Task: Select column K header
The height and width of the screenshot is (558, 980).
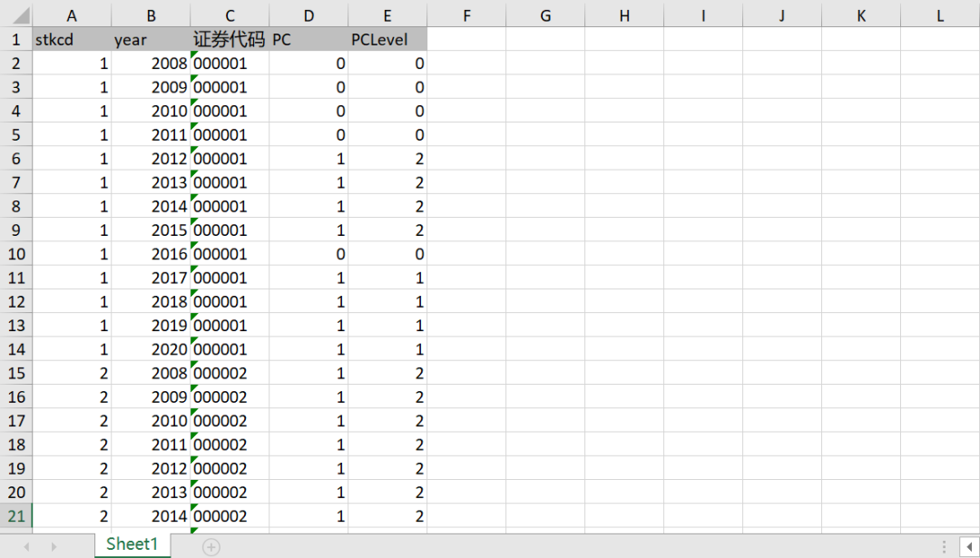Action: pos(860,16)
